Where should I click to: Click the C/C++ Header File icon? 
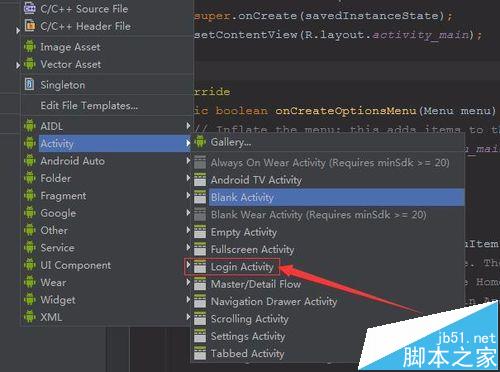coord(30,26)
